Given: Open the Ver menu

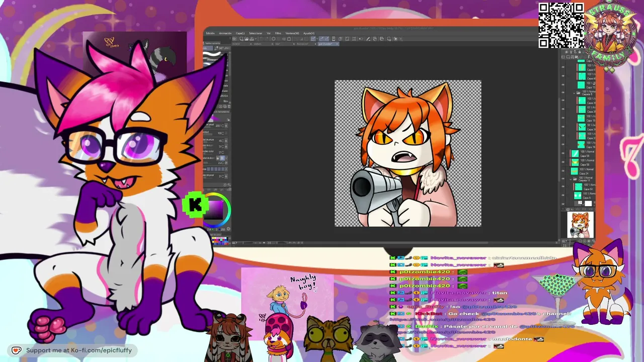Looking at the screenshot, I should tap(269, 33).
